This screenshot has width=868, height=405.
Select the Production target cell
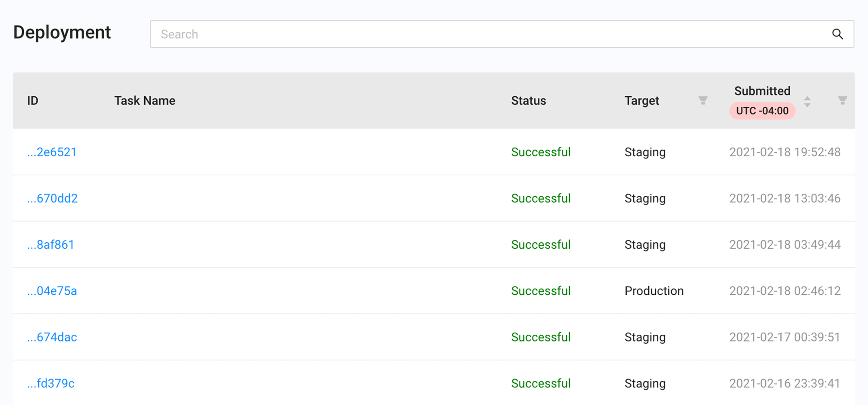pos(654,291)
